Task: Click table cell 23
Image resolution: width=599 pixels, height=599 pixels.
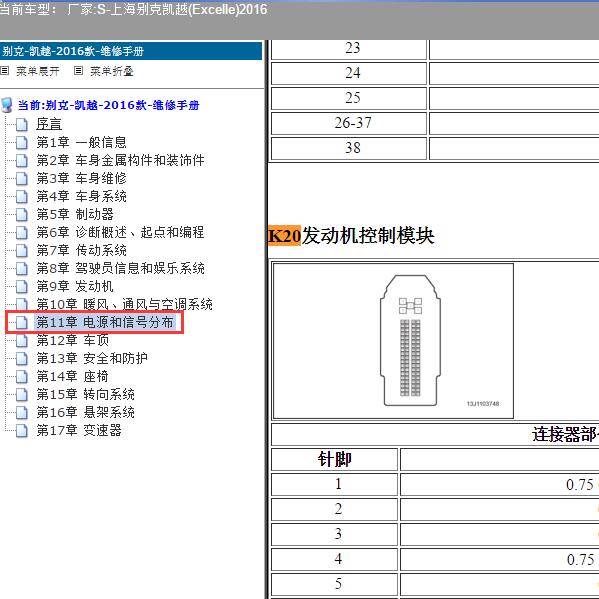Action: click(x=349, y=49)
